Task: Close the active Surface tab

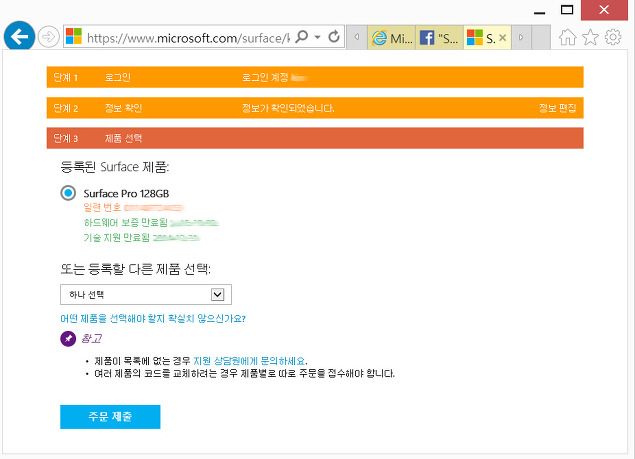Action: click(503, 38)
